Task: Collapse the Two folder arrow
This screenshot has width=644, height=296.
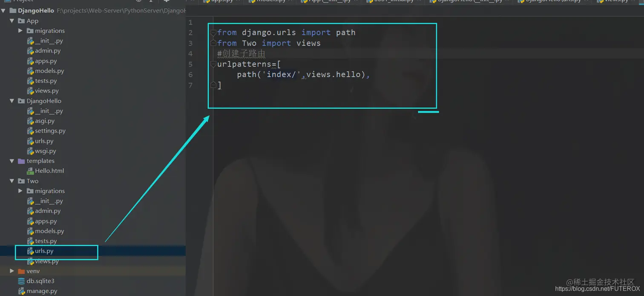Action: pos(12,181)
